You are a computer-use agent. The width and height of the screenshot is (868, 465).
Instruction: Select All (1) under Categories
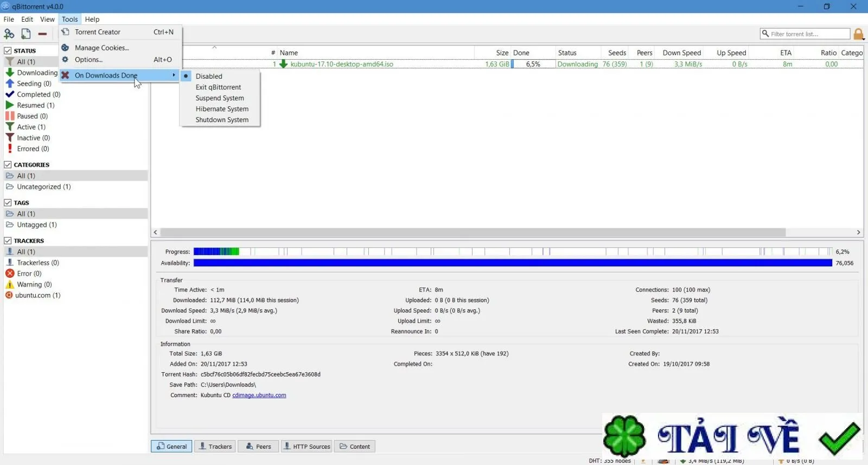pos(76,176)
